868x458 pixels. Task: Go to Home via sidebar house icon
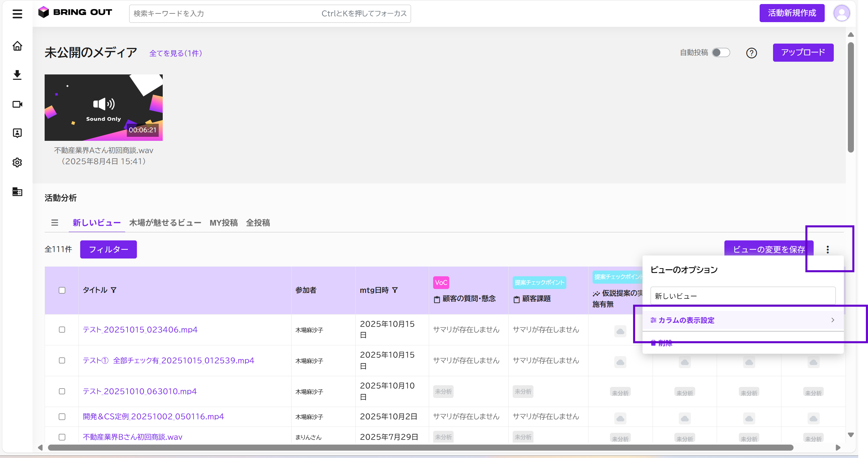(17, 46)
